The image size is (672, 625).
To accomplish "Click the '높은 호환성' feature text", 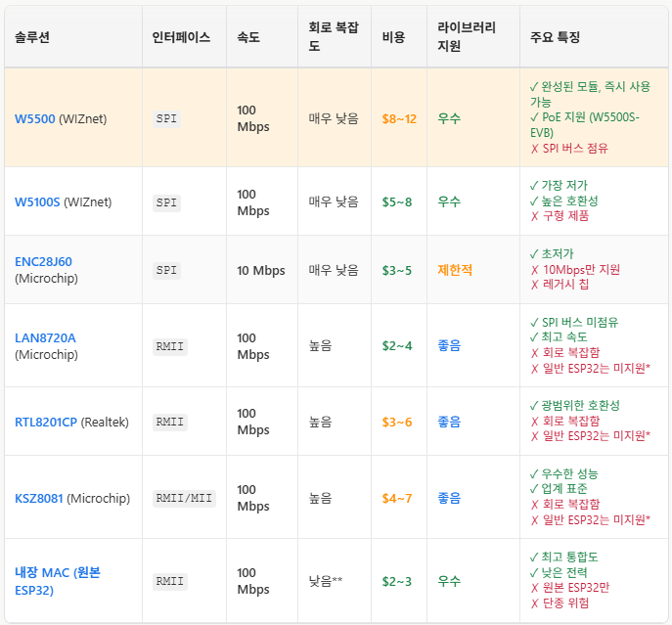I will [569, 201].
